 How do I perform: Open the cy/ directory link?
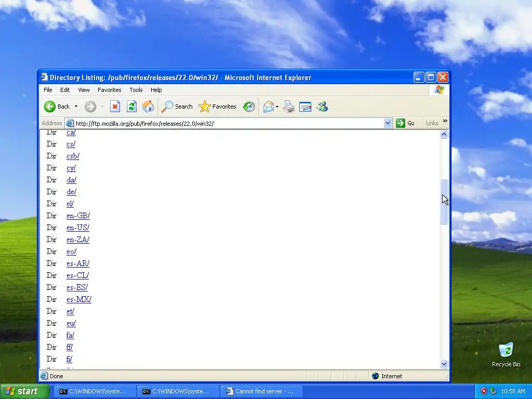(x=71, y=168)
